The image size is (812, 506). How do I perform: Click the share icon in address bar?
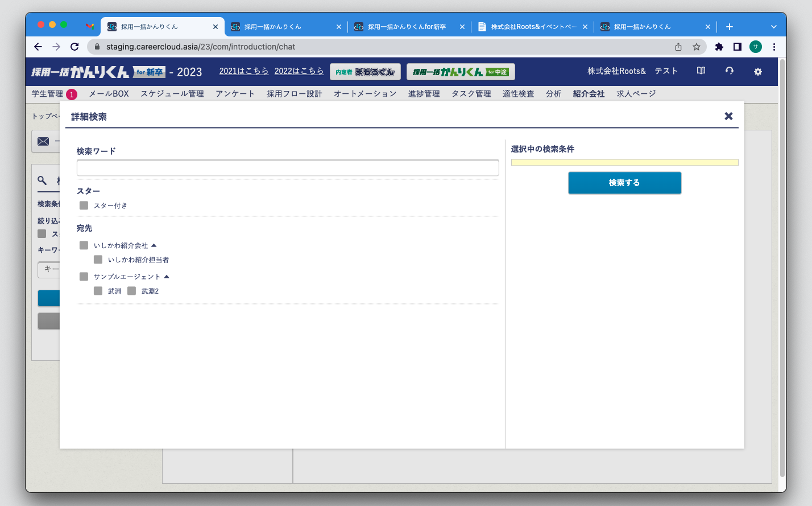click(x=678, y=47)
